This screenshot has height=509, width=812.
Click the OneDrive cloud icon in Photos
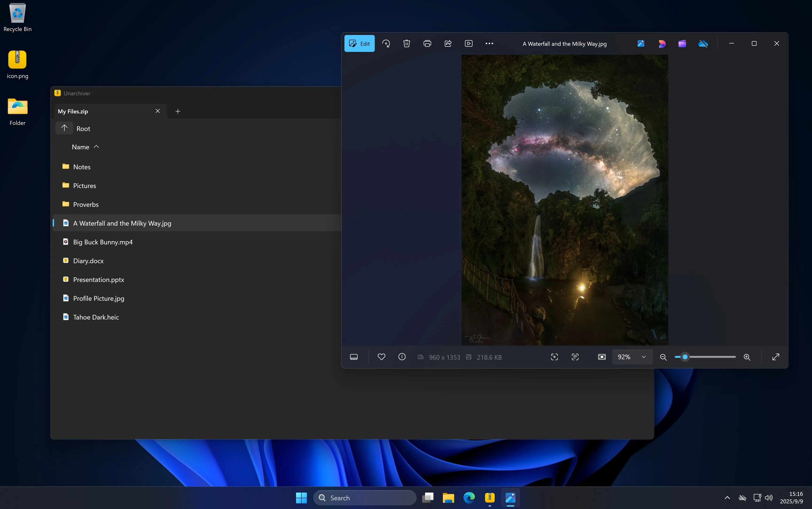click(x=703, y=43)
